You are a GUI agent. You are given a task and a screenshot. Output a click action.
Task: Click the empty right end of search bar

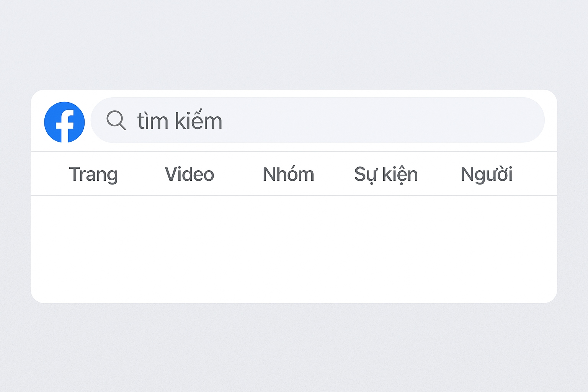click(x=498, y=120)
